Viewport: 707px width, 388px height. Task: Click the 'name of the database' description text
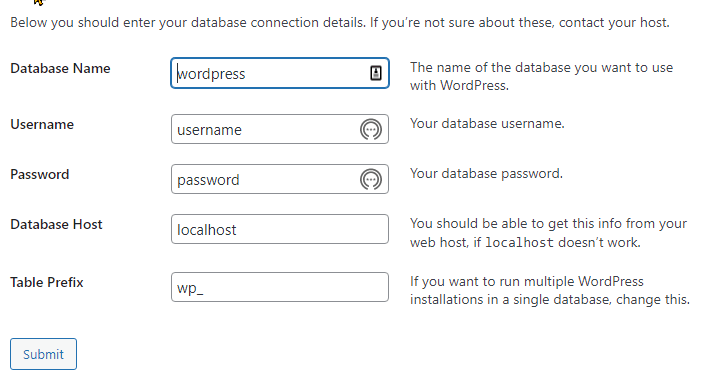click(x=541, y=76)
